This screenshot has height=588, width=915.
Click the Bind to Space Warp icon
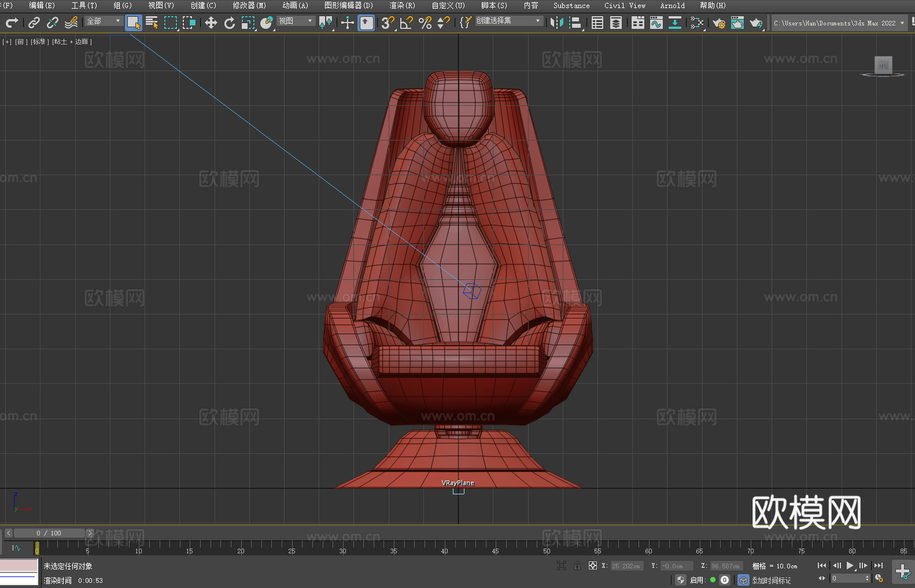(71, 23)
